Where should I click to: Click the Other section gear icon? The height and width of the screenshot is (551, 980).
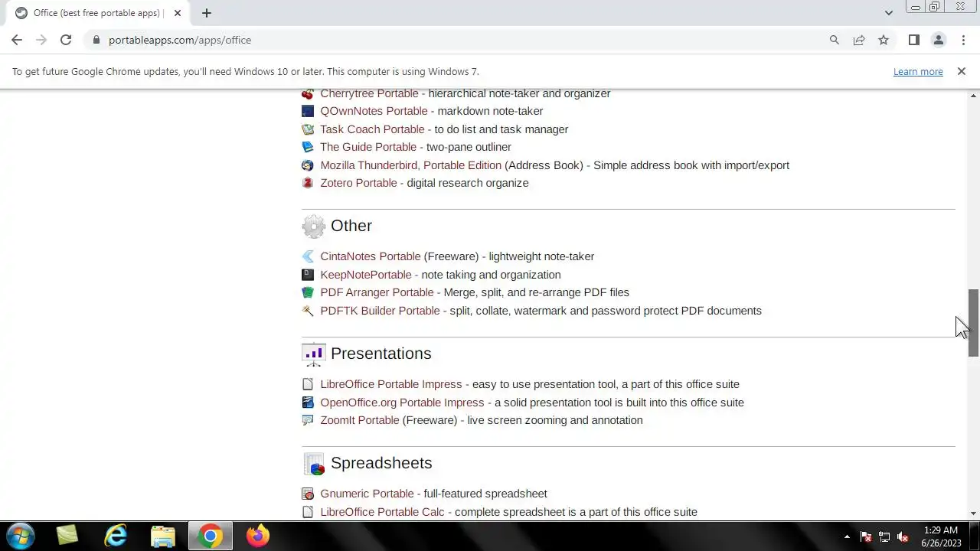tap(314, 226)
